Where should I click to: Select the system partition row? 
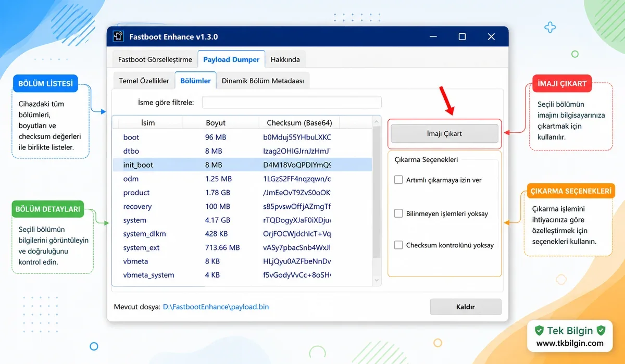click(x=242, y=220)
